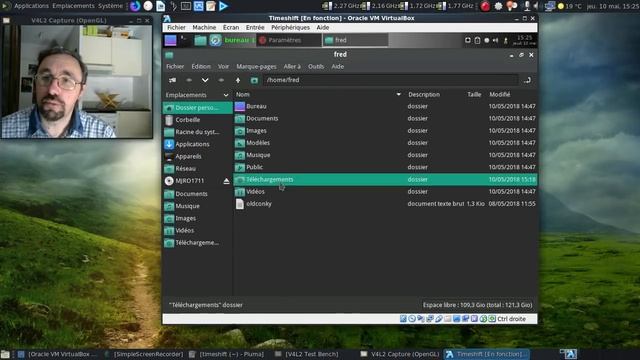The image size is (640, 360).
Task: Eject the MJRO1711 disc
Action: coord(226,181)
